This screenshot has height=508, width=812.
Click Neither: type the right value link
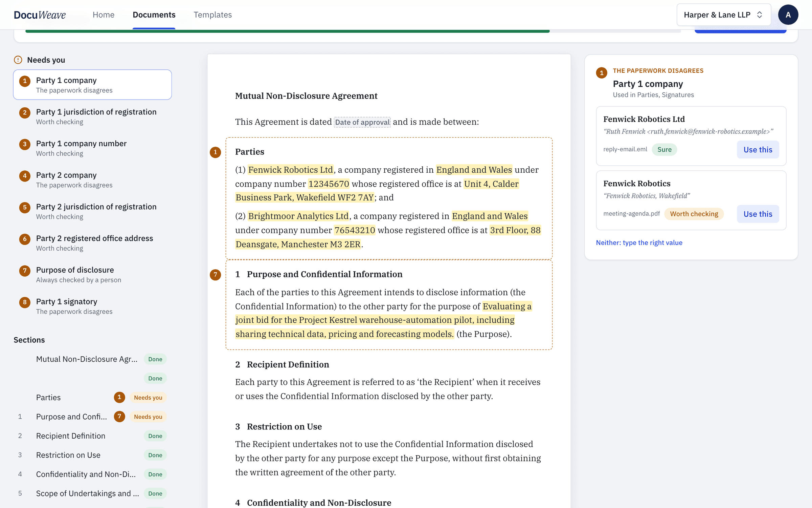click(x=639, y=242)
